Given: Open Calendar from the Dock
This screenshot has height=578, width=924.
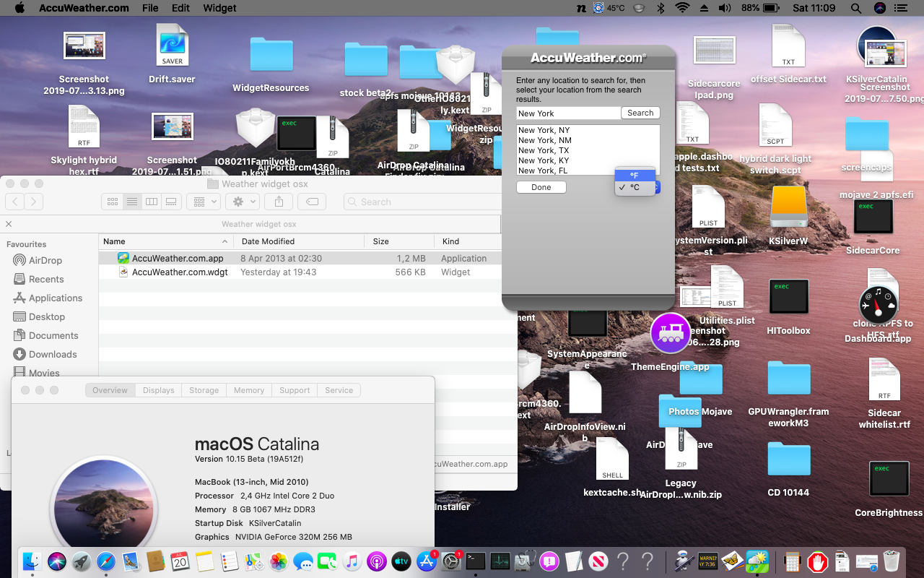Looking at the screenshot, I should [180, 561].
